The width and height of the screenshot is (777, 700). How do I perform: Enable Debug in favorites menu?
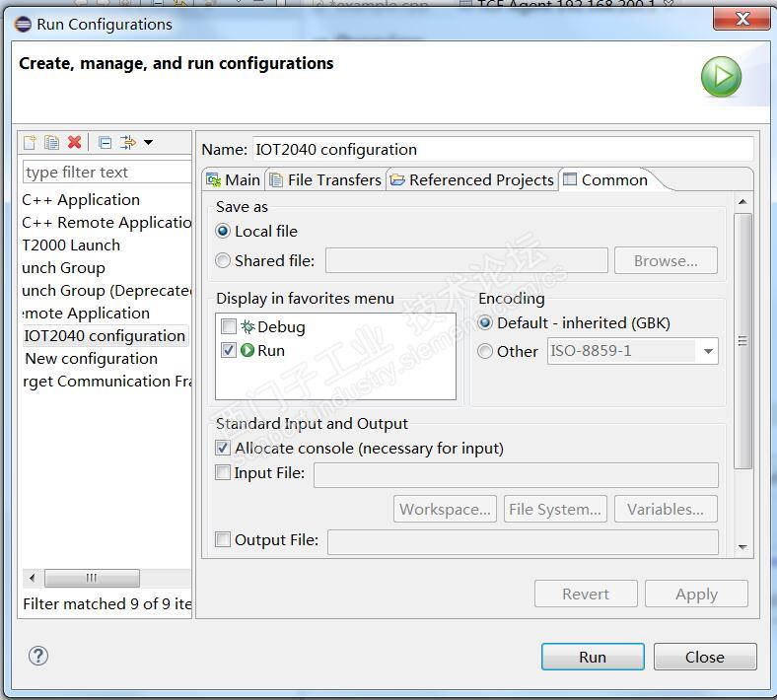click(x=229, y=326)
